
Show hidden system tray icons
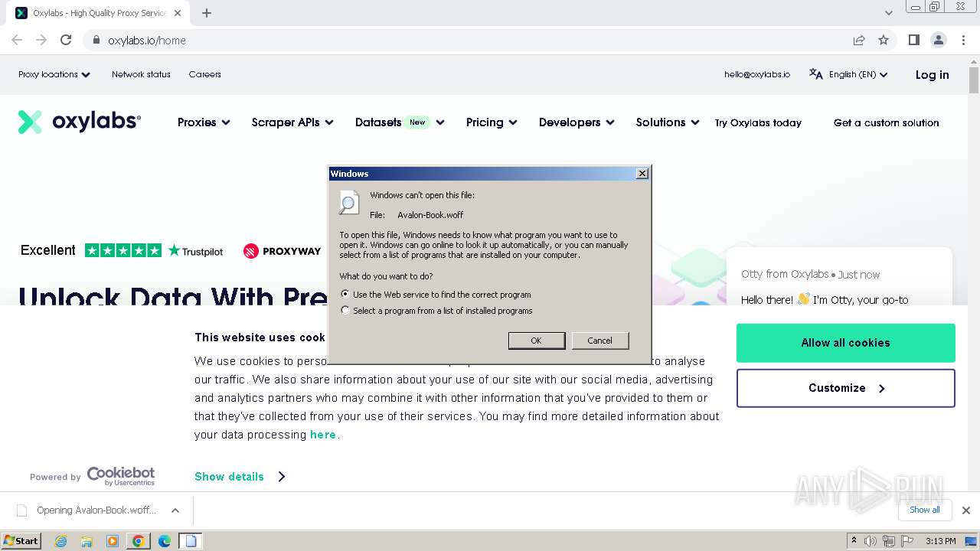click(x=854, y=541)
